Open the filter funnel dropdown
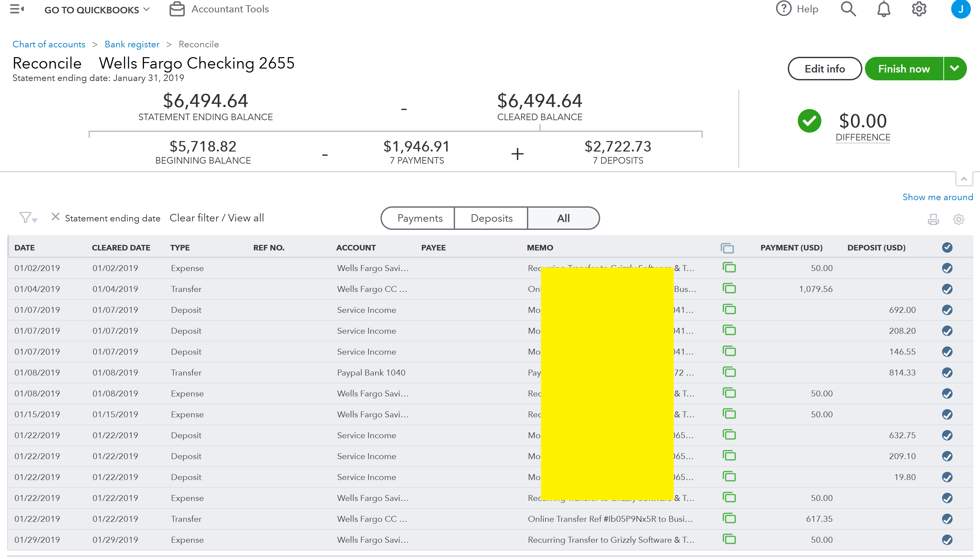Viewport: 980px width, 560px height. tap(28, 218)
